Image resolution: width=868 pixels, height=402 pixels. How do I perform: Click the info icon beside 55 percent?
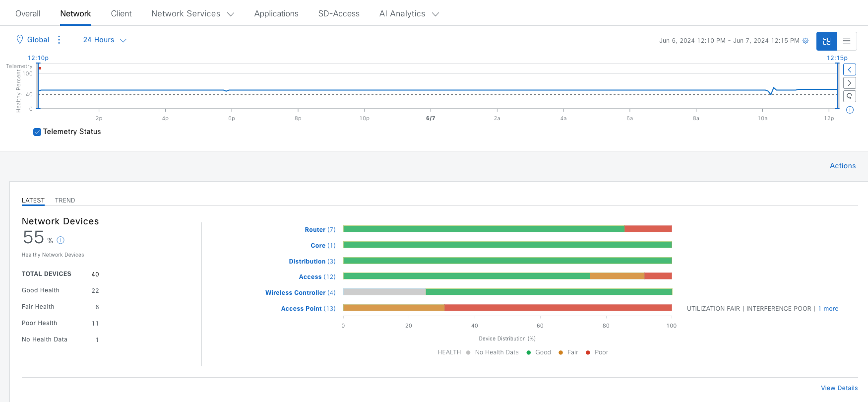61,240
